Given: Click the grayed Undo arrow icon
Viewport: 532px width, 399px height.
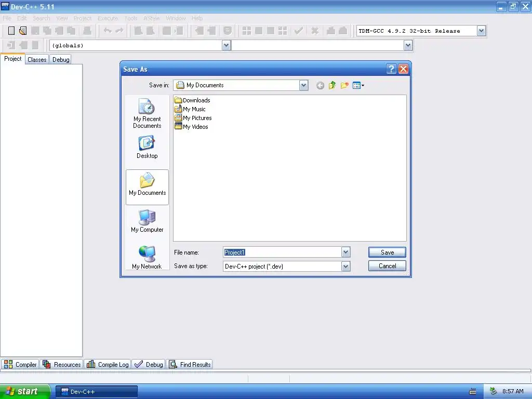Looking at the screenshot, I should tap(108, 31).
